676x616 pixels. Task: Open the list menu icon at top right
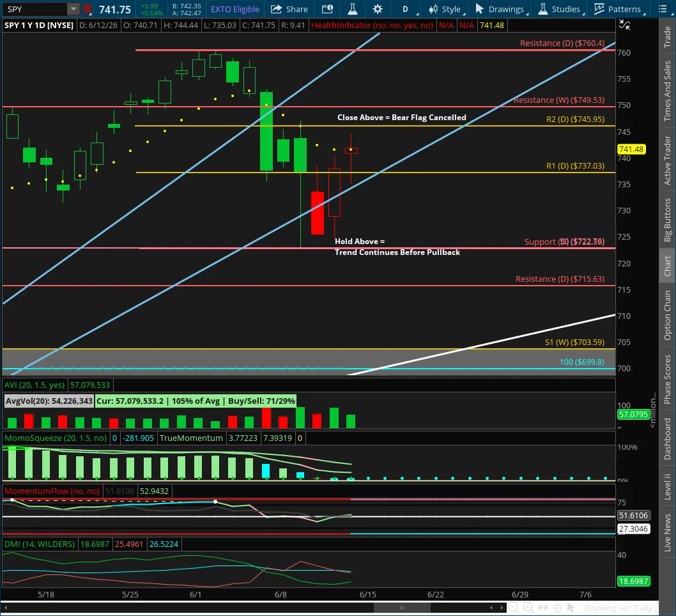[663, 9]
